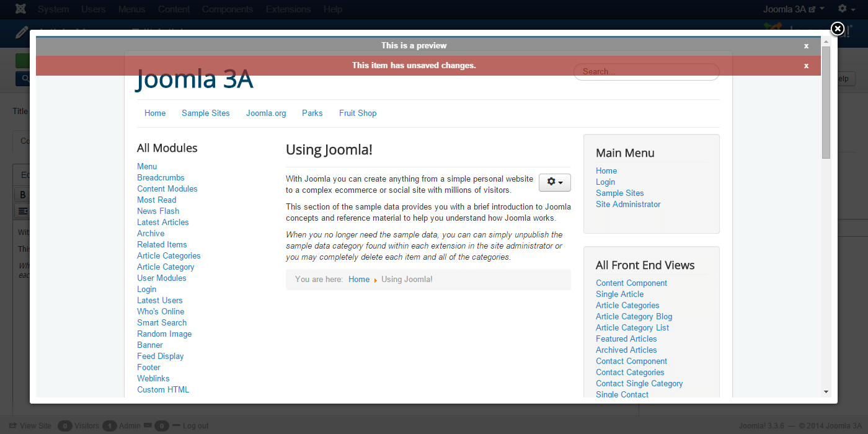Open the Related Items link

162,245
